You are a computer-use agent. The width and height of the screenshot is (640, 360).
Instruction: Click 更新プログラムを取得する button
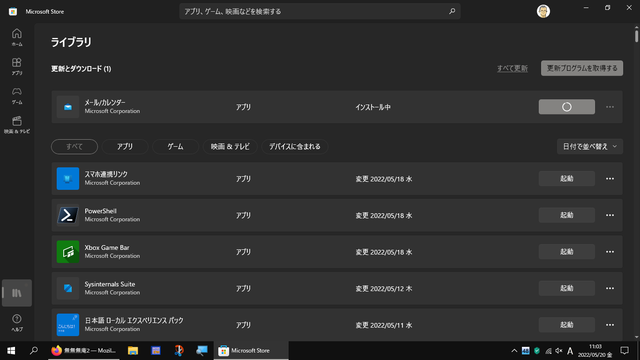click(582, 68)
